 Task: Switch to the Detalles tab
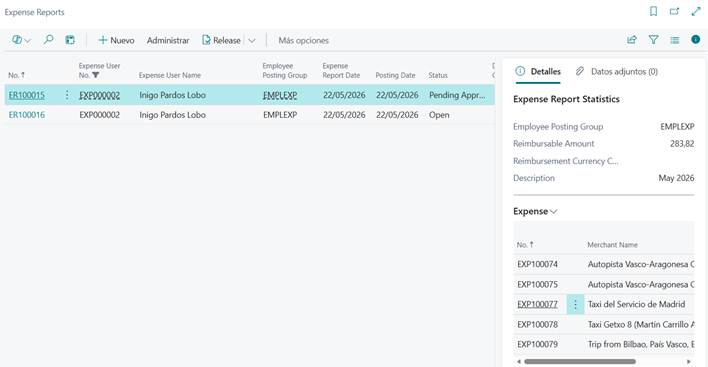click(538, 71)
